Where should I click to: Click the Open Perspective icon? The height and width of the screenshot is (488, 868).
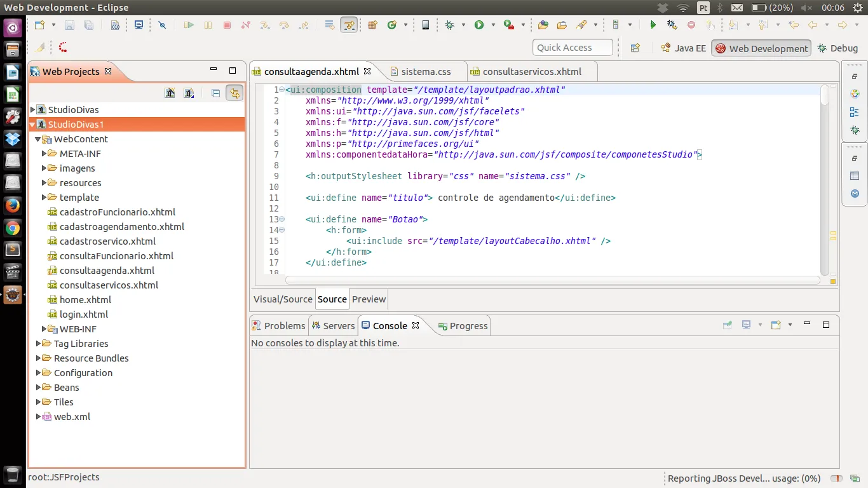pos(635,48)
